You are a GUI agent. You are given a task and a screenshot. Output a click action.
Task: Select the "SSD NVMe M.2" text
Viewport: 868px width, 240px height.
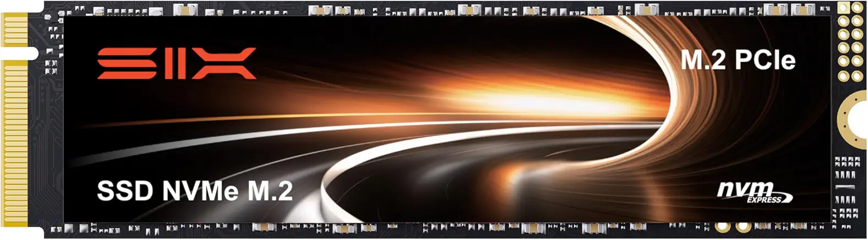pyautogui.click(x=195, y=191)
